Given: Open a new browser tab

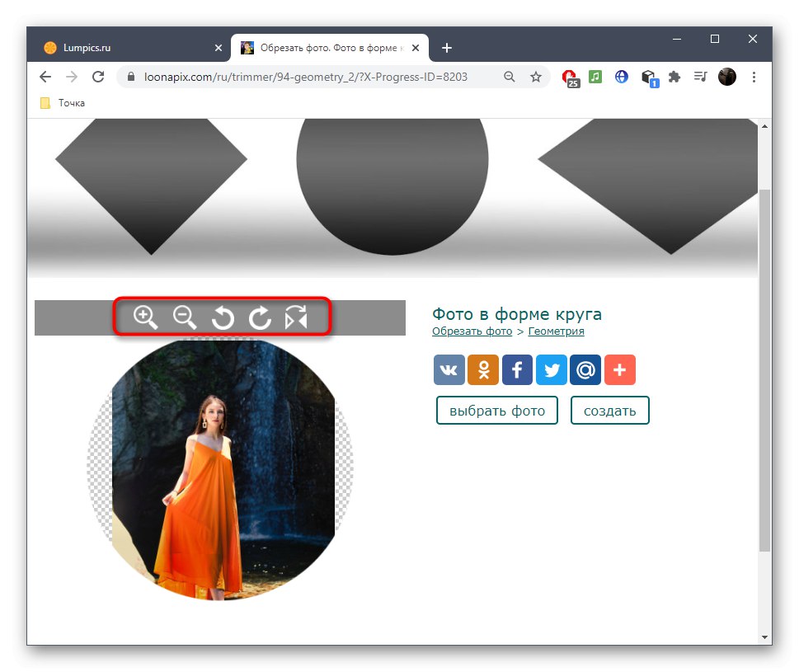Looking at the screenshot, I should coord(447,48).
